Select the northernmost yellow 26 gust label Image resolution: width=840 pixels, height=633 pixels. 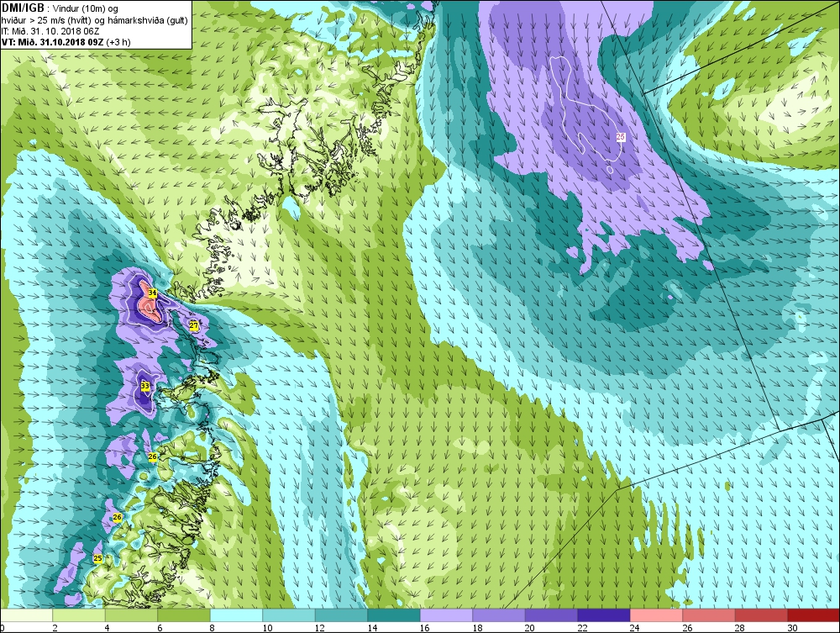pos(153,456)
